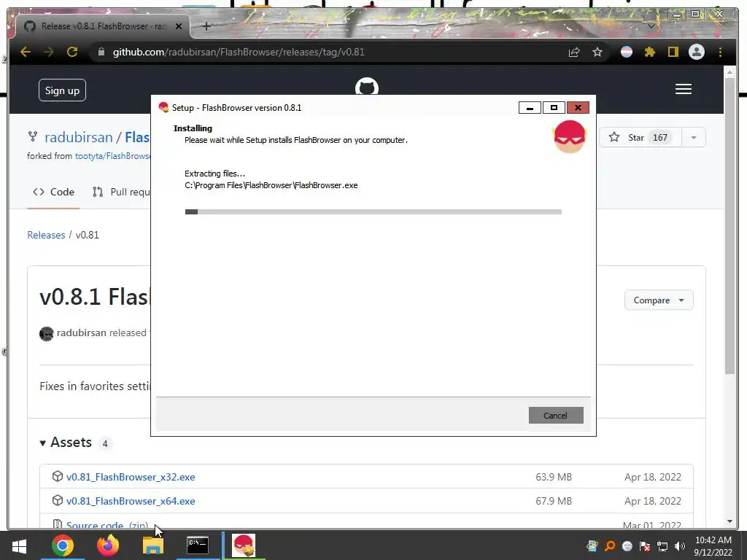Click scrollbar down arrow

pos(729,521)
